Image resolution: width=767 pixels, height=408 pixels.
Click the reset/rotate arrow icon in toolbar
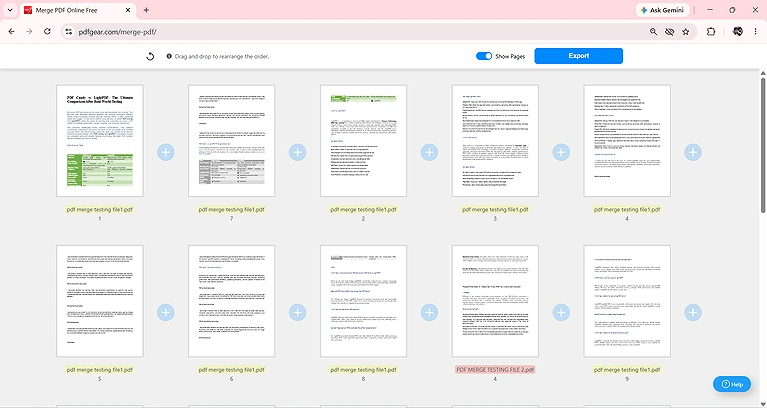coord(150,56)
